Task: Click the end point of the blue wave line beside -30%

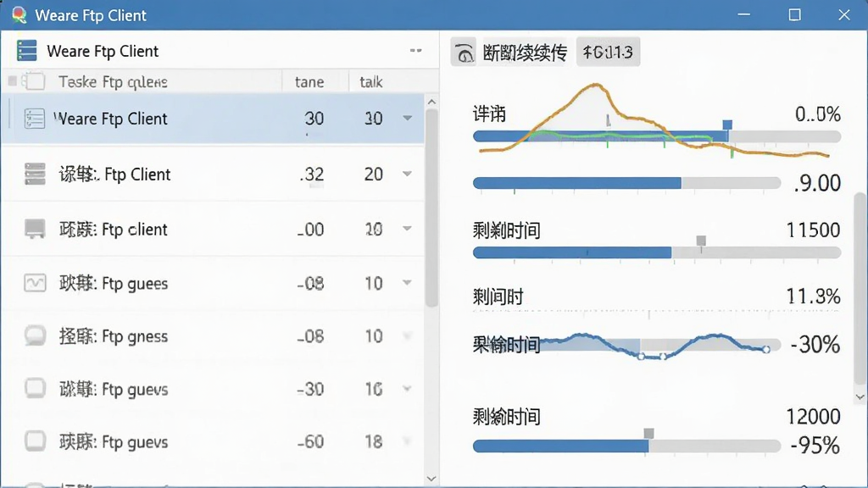Action: (x=766, y=349)
